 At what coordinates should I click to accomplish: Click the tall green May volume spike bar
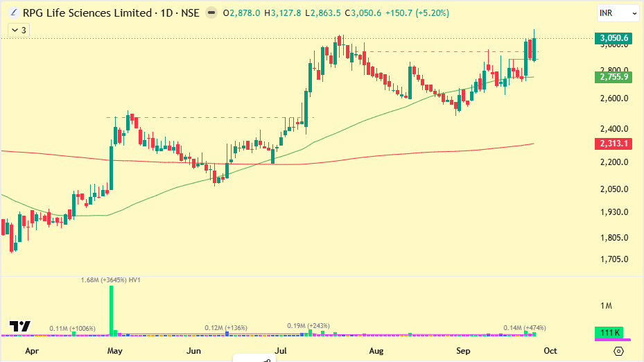pos(111,311)
